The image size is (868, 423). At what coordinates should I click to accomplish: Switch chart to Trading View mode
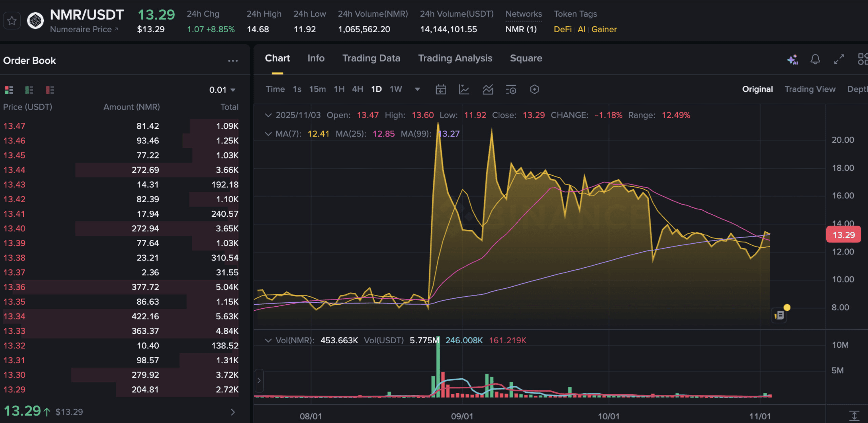pos(810,89)
